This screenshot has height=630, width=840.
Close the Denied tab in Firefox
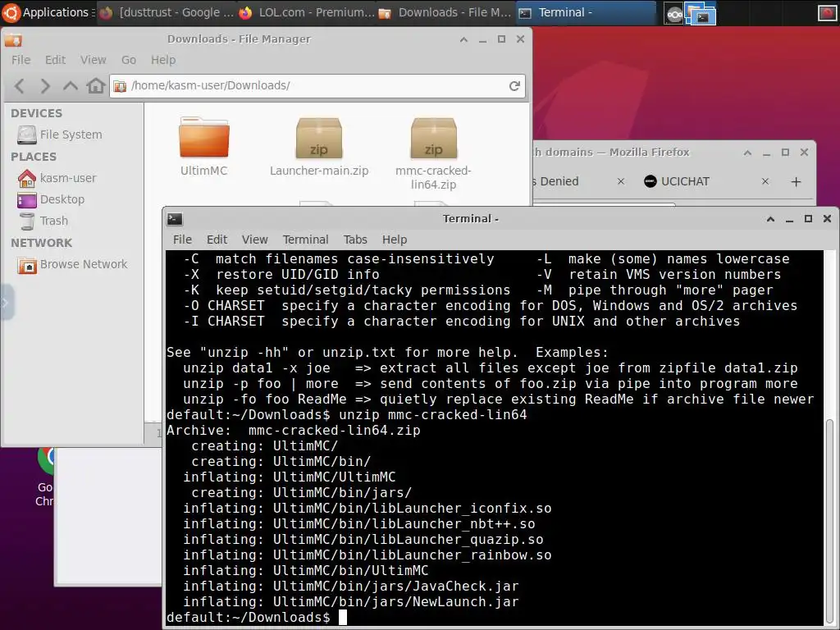click(x=621, y=181)
